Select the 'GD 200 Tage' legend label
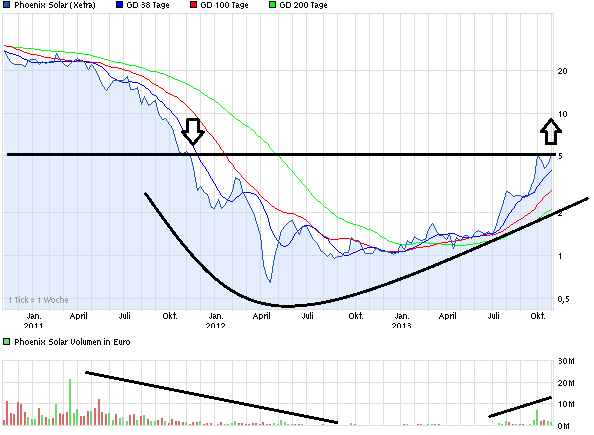 [x=303, y=5]
